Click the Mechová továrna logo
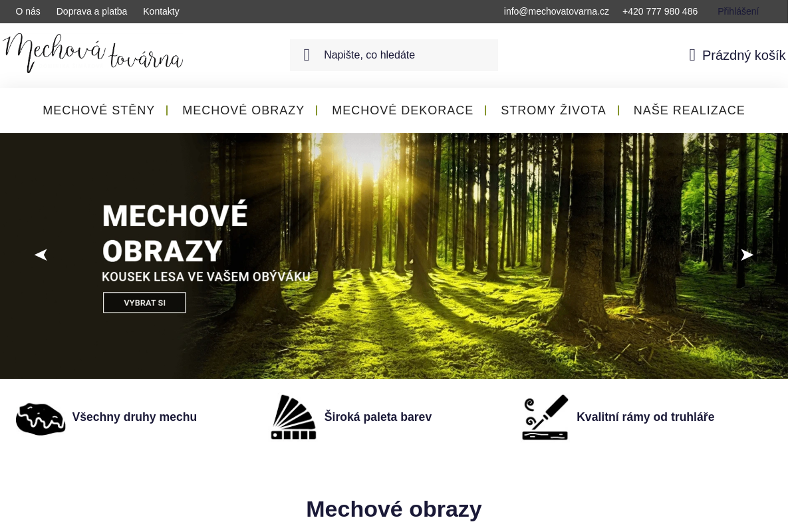798x532 pixels. (92, 53)
